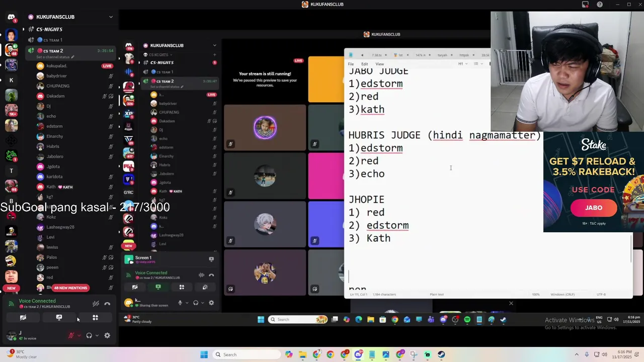Screen dimensions: 644x362
Task: Open the Discord inbox icon in title bar
Action: (585, 5)
